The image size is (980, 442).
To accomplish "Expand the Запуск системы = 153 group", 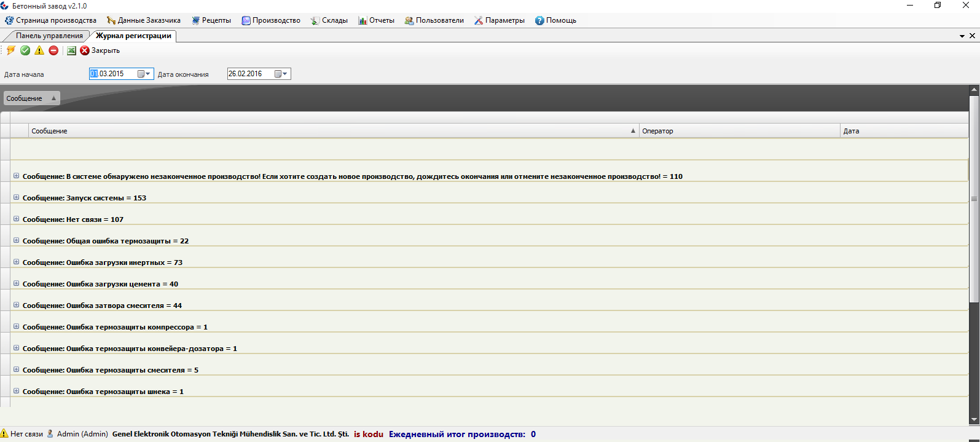I will coord(17,197).
